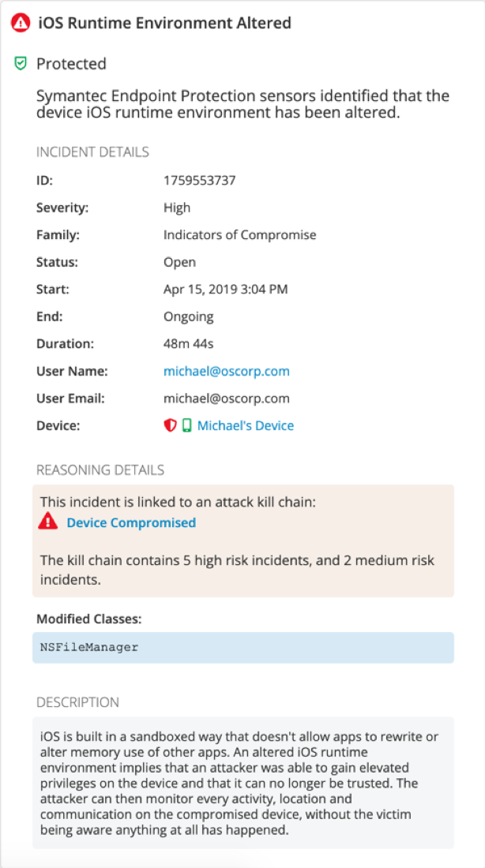485x868 pixels.
Task: Open the Michael's Device link
Action: (246, 425)
